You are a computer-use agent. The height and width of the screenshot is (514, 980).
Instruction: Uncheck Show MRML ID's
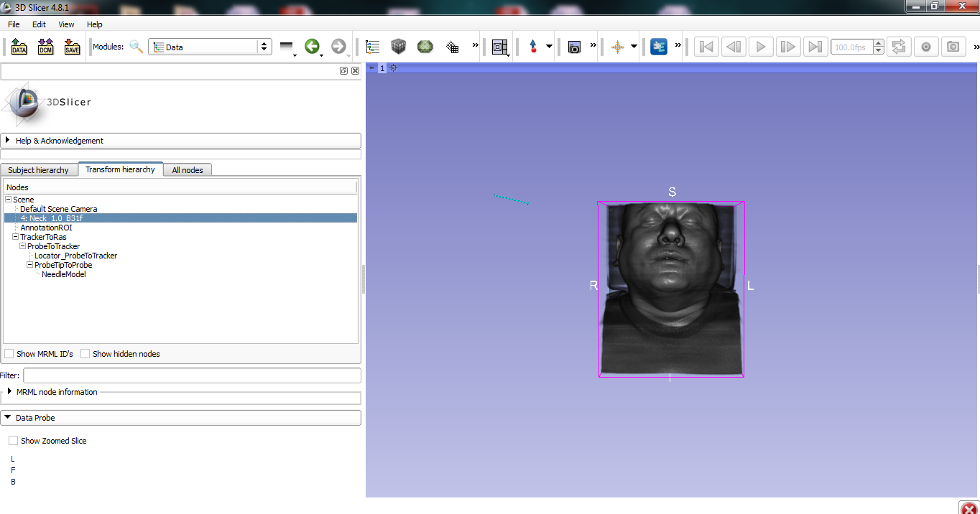[x=9, y=353]
